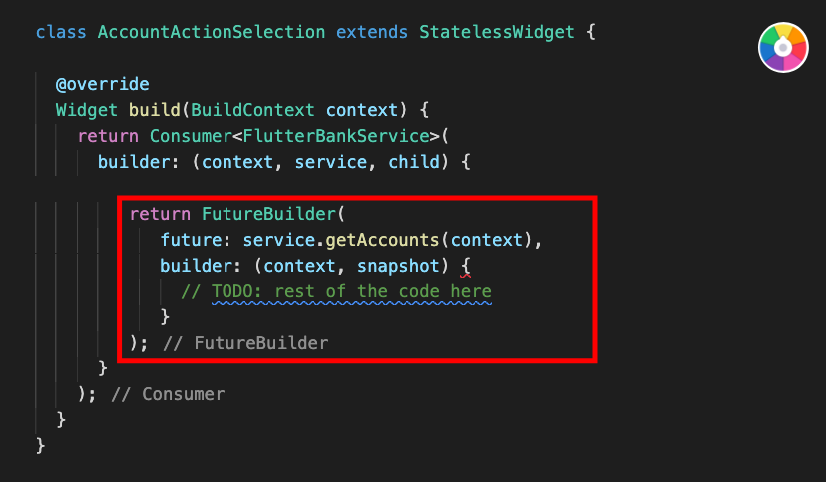Click the AccountActionSelection class name
Viewport: 826px width, 482px height.
click(x=211, y=32)
